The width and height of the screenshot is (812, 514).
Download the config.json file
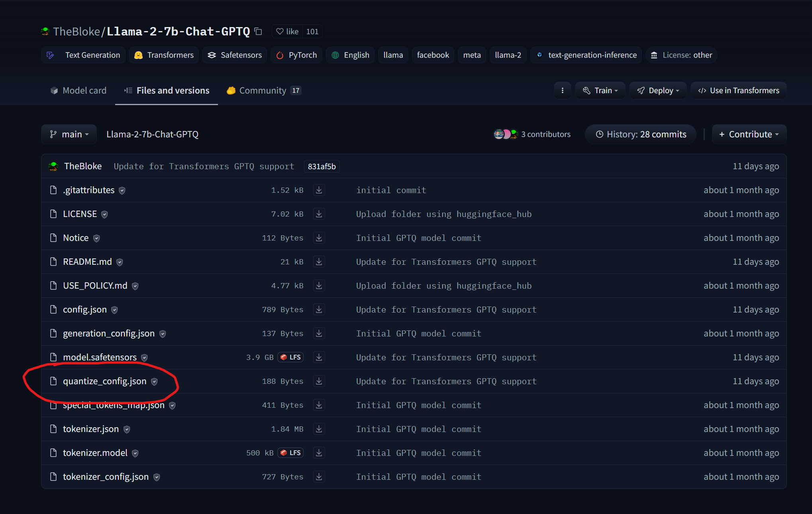click(x=319, y=309)
